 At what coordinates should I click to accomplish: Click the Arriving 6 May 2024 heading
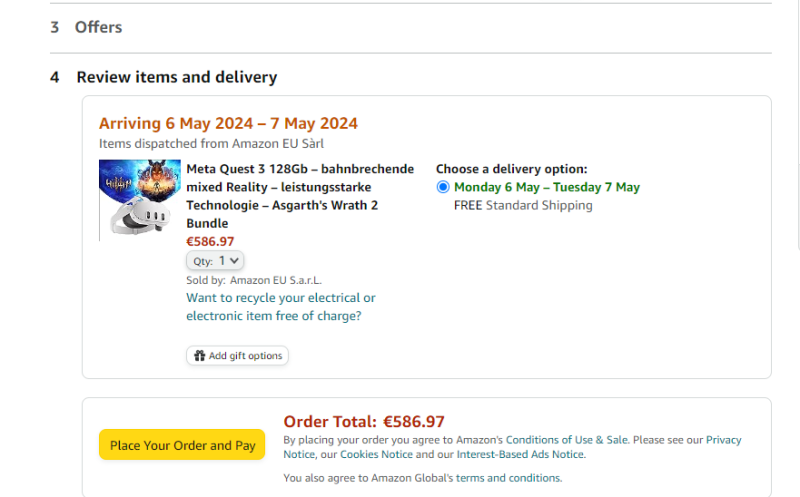coord(228,123)
